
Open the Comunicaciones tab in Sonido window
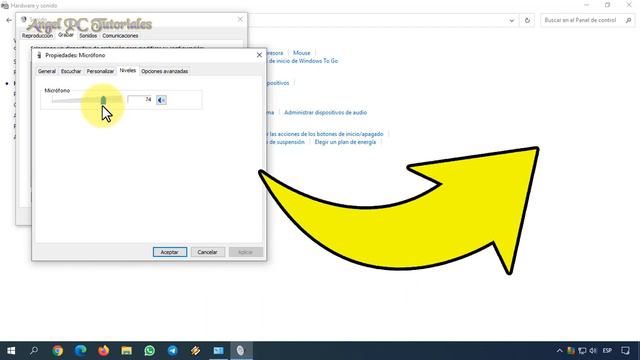pyautogui.click(x=120, y=36)
